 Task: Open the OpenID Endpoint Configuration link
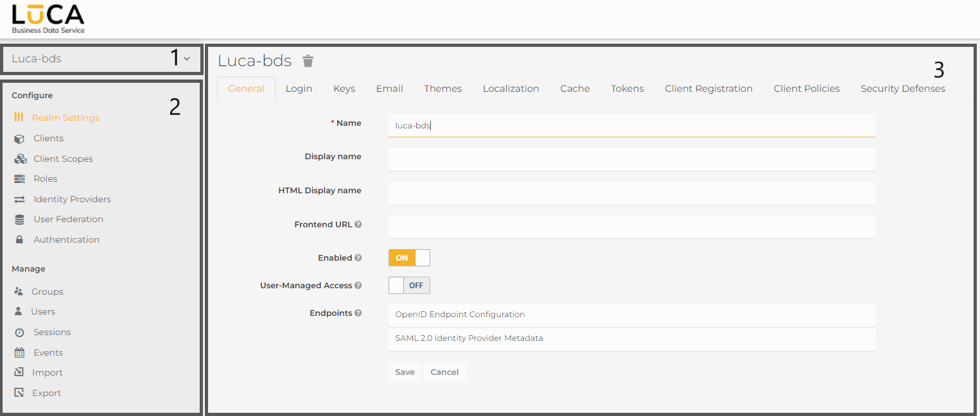click(x=460, y=315)
